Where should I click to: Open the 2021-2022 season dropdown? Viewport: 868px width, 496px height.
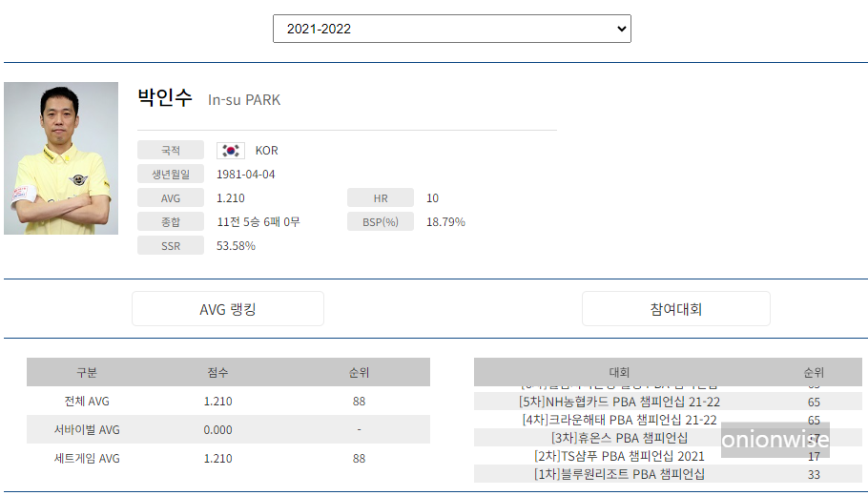point(452,29)
